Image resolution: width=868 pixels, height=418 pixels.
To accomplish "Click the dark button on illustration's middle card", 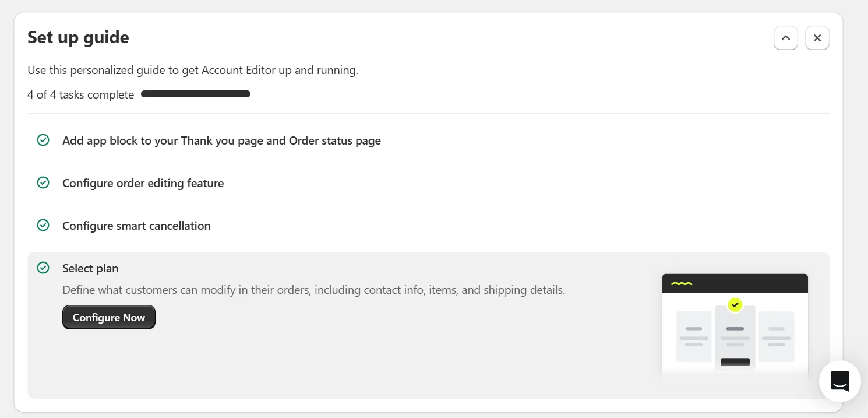I will [x=735, y=362].
